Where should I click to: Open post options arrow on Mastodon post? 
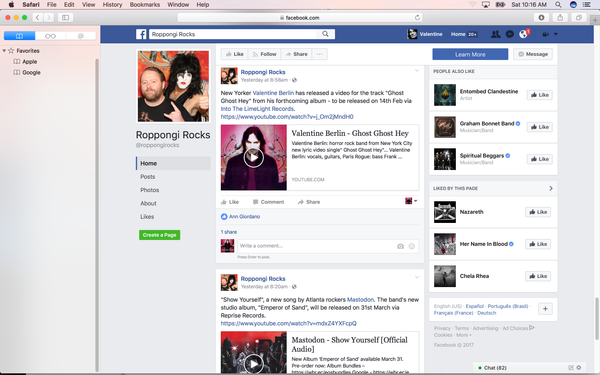tap(417, 277)
